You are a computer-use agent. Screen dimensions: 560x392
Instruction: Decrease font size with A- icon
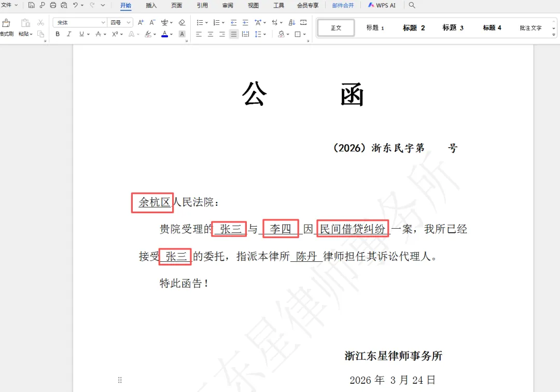click(x=152, y=22)
